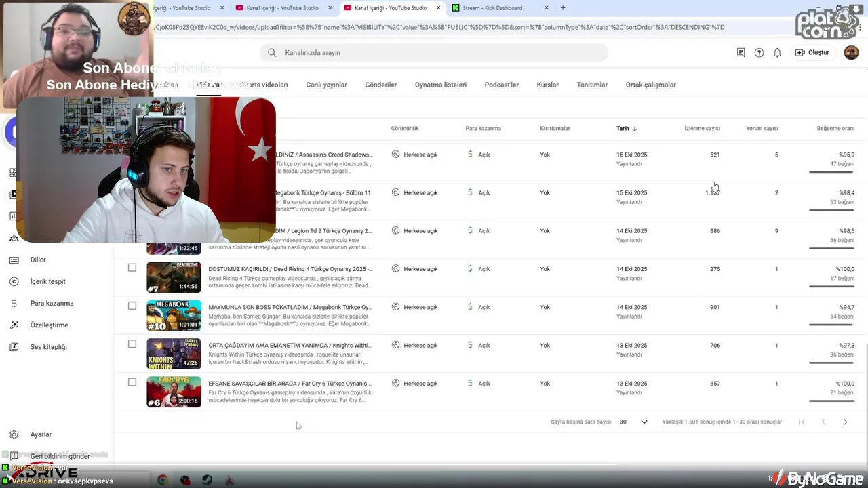
Task: Focus the Kanalınızda arayın search field
Action: [x=434, y=52]
